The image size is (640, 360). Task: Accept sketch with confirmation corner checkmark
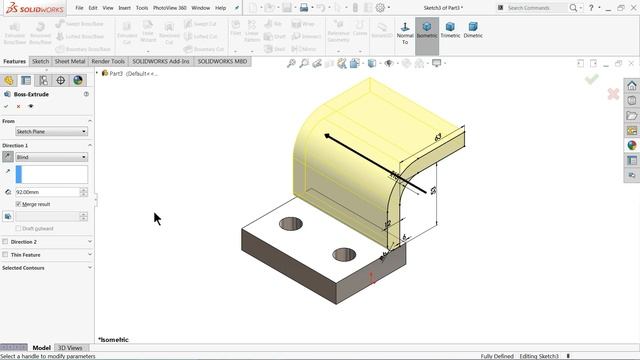click(592, 79)
